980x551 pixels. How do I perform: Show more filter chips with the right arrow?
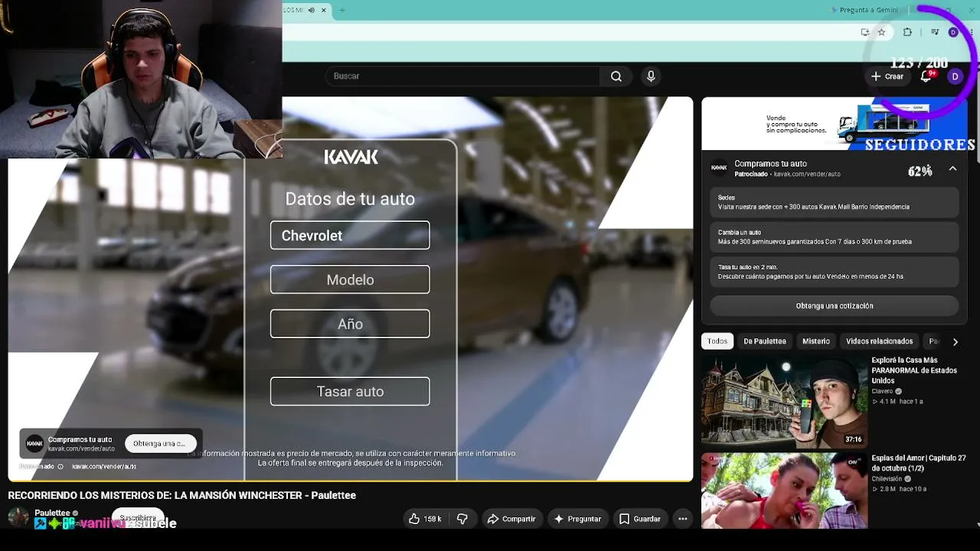pos(955,341)
